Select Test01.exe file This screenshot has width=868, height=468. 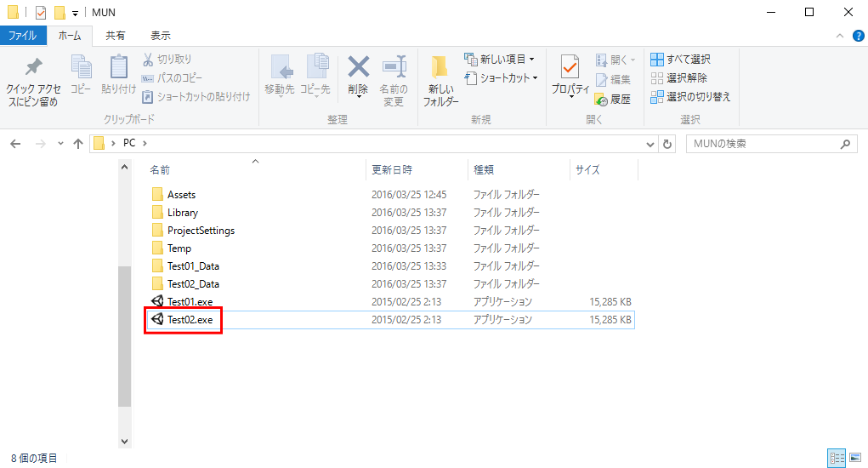click(x=190, y=302)
